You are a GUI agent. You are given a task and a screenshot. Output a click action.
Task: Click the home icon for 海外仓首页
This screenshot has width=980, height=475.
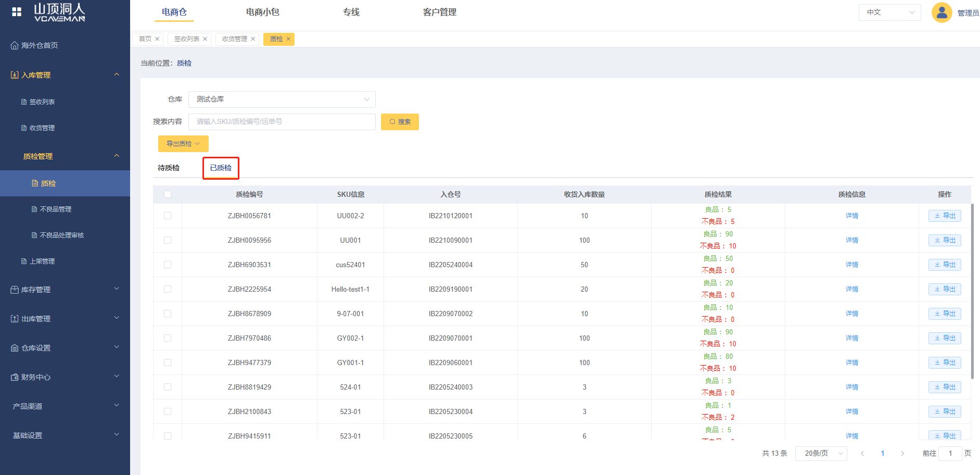tap(15, 46)
